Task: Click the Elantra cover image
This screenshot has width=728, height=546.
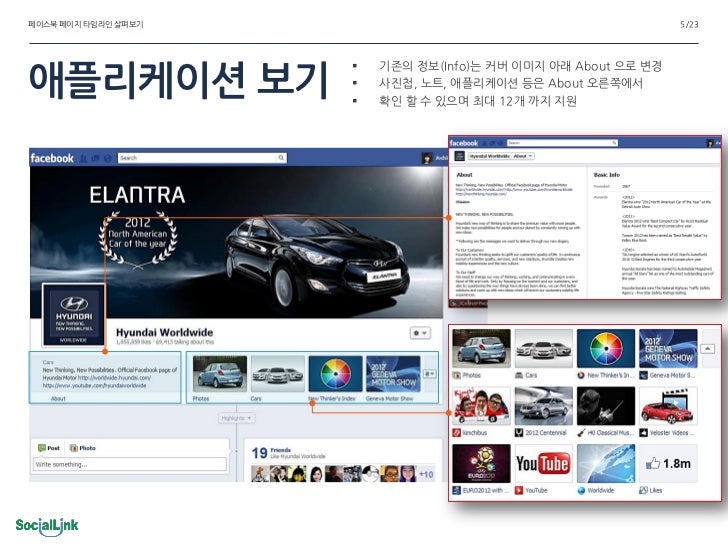Action: [237, 241]
